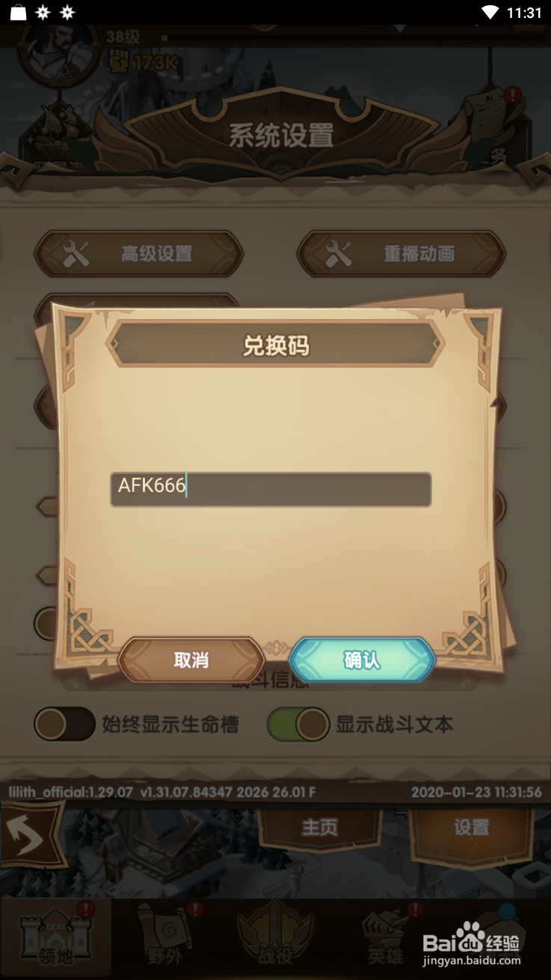Viewport: 551px width, 980px height.
Task: Toggle 始终显示生命槽 switch
Action: coord(64,725)
